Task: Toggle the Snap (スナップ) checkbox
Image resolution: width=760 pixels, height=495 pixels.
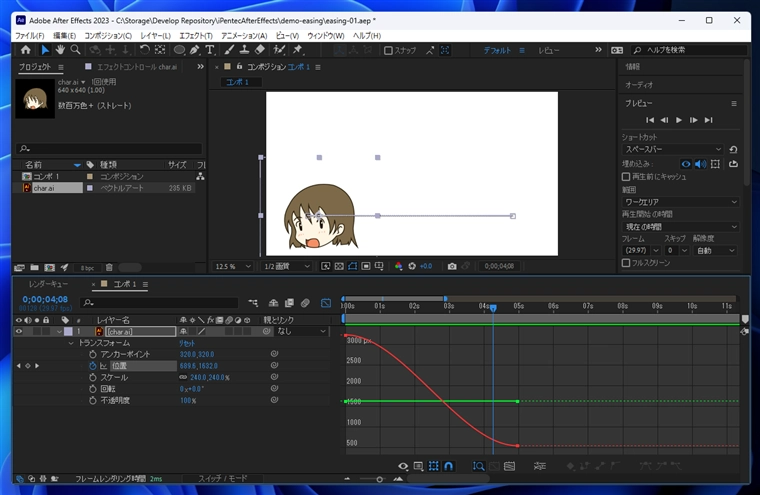Action: (388, 50)
